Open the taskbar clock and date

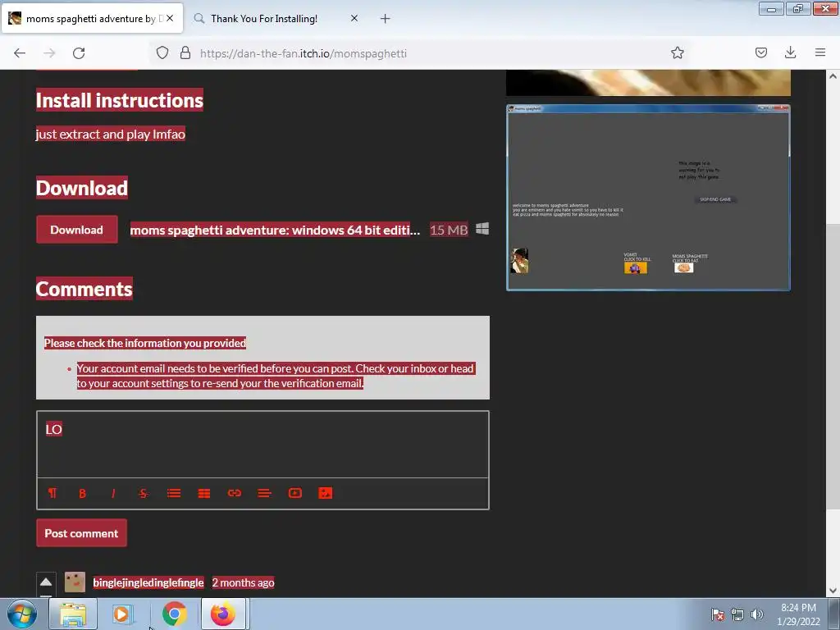pyautogui.click(x=798, y=614)
